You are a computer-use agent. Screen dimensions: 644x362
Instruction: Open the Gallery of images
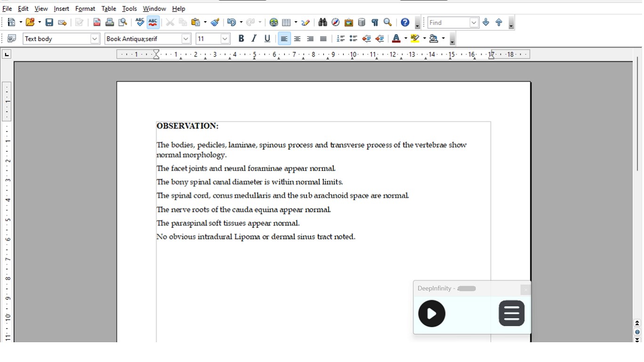pyautogui.click(x=348, y=22)
